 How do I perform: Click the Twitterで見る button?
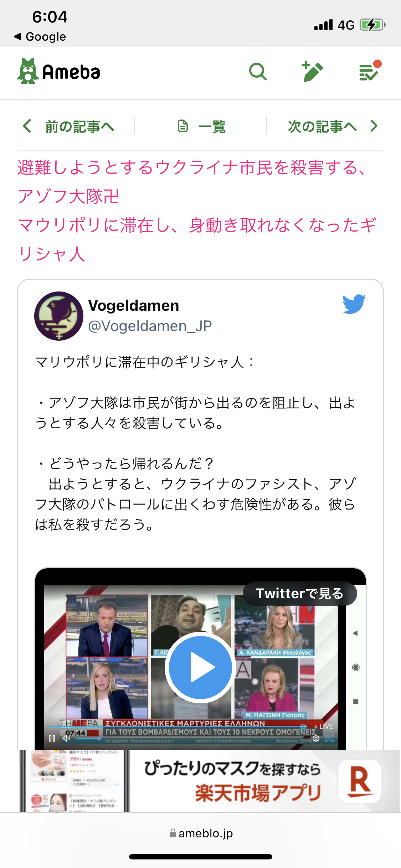tap(300, 593)
